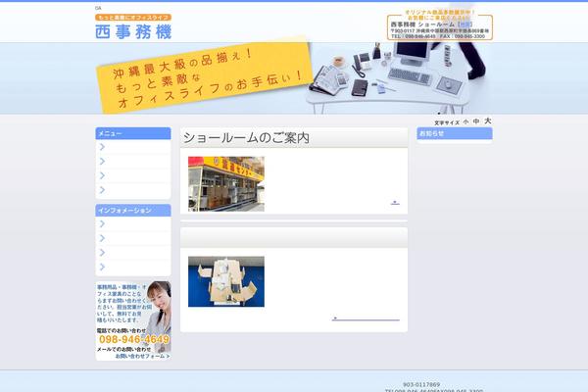588x392 pixels.
Task: Follow the お問い合わせフォーム contact link
Action: (142, 356)
